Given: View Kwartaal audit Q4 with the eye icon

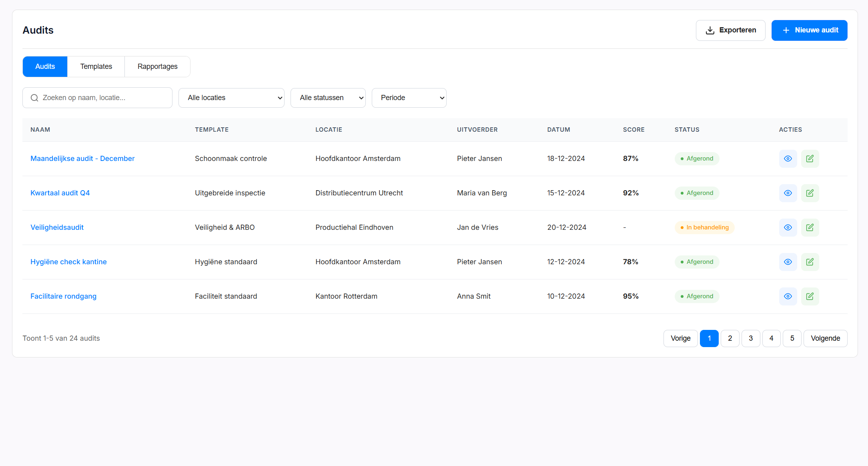Looking at the screenshot, I should click(788, 193).
